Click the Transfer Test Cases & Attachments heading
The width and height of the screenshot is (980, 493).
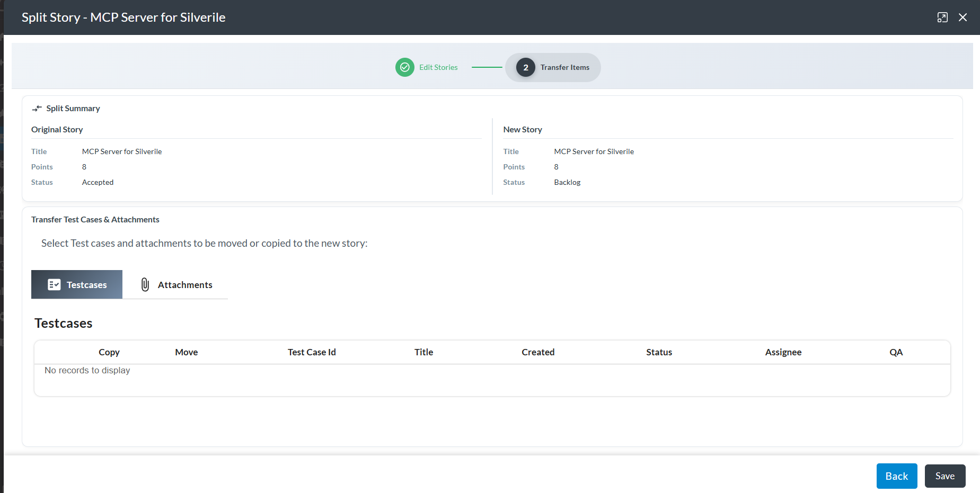[95, 220]
